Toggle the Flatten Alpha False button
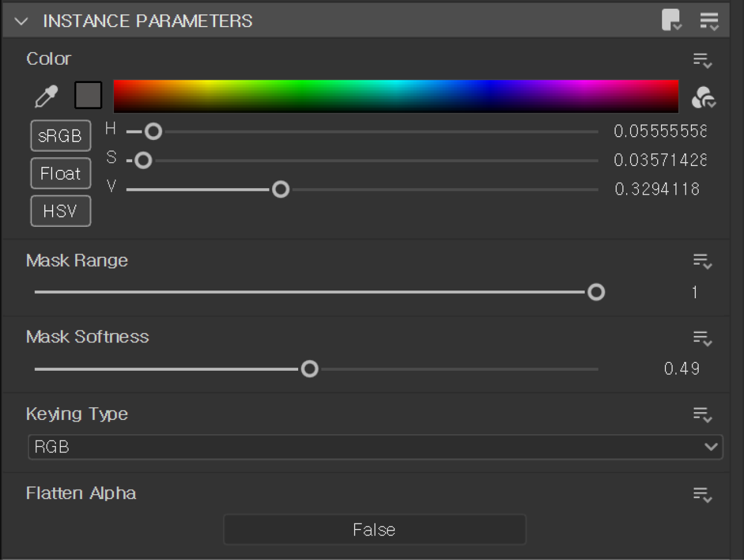This screenshot has height=560, width=744. (x=374, y=530)
